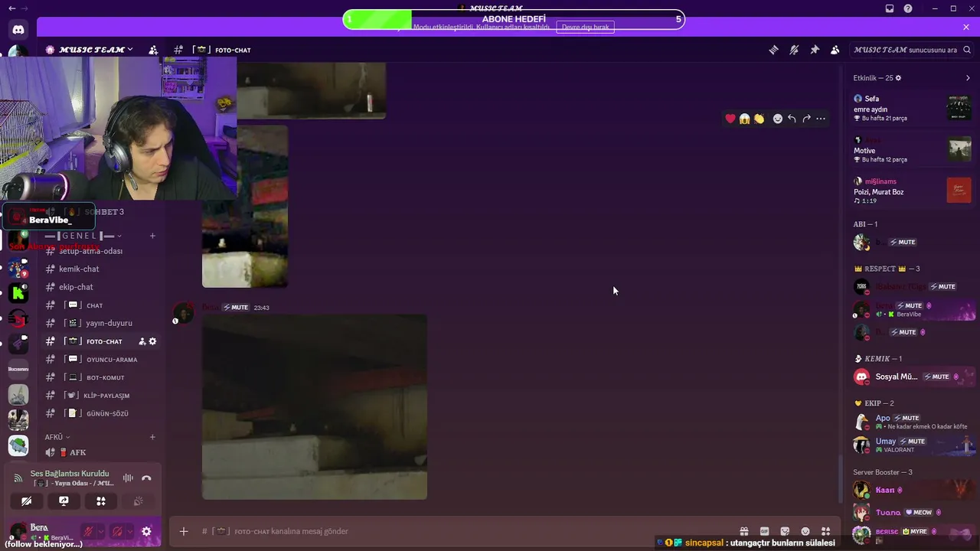
Task: React with the screaming face emoji
Action: (744, 119)
